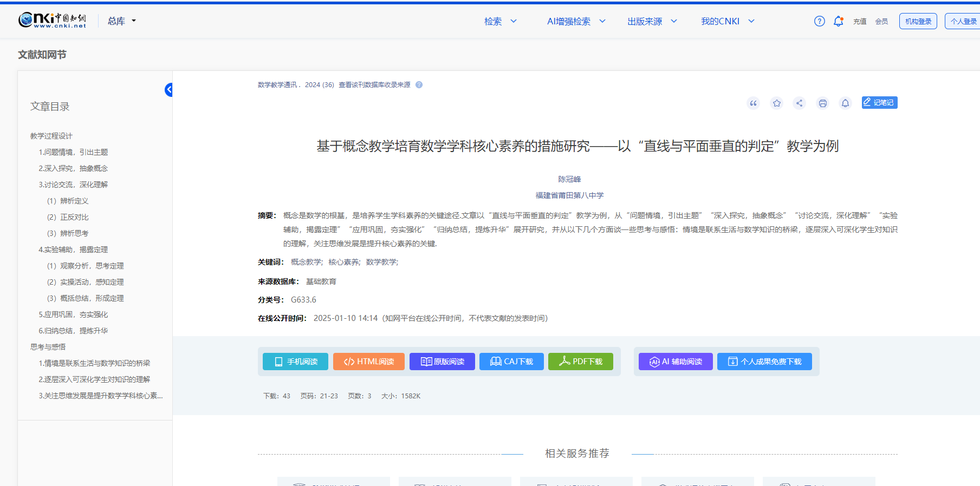Open the 出版来源 menu

pyautogui.click(x=652, y=21)
